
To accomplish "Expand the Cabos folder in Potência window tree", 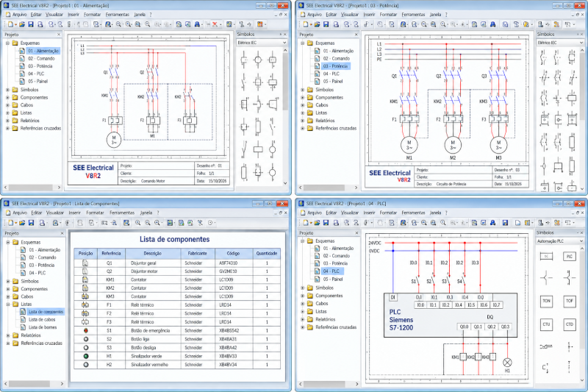I will tap(303, 105).
